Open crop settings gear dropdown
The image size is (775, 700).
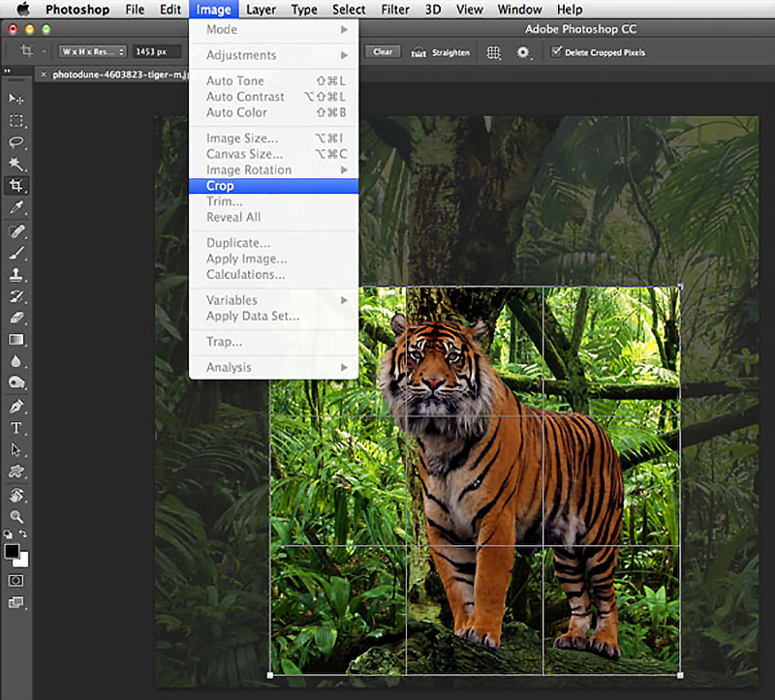[524, 52]
